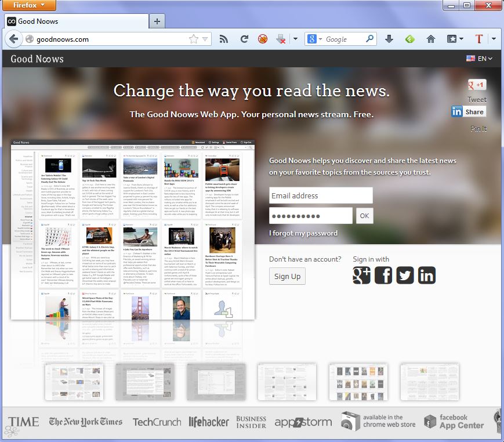This screenshot has height=442, width=504.
Task: Click The New York Times logo
Action: pyautogui.click(x=85, y=422)
